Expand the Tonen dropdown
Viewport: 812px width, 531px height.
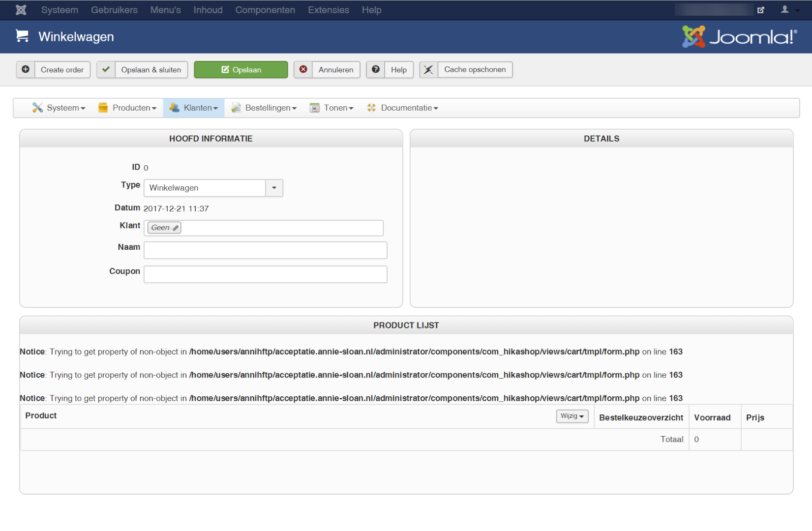[331, 108]
